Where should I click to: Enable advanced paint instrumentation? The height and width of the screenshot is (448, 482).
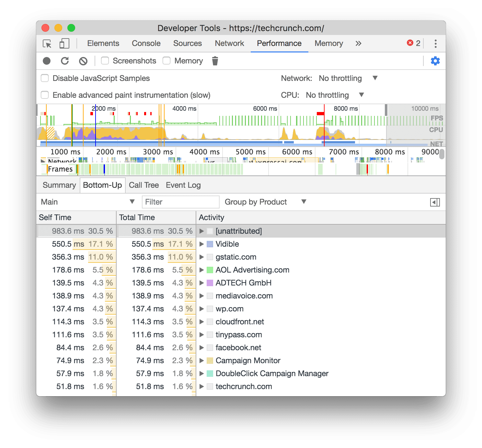(x=45, y=95)
